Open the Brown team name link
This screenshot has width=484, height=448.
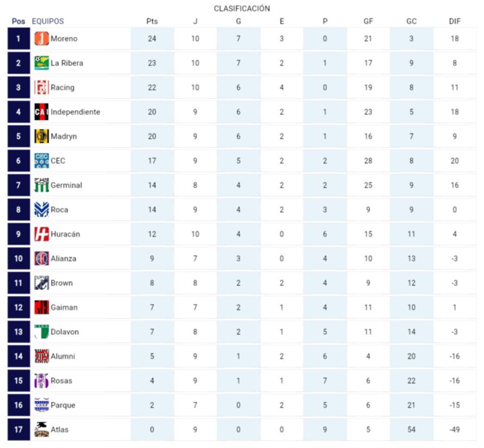click(x=62, y=283)
